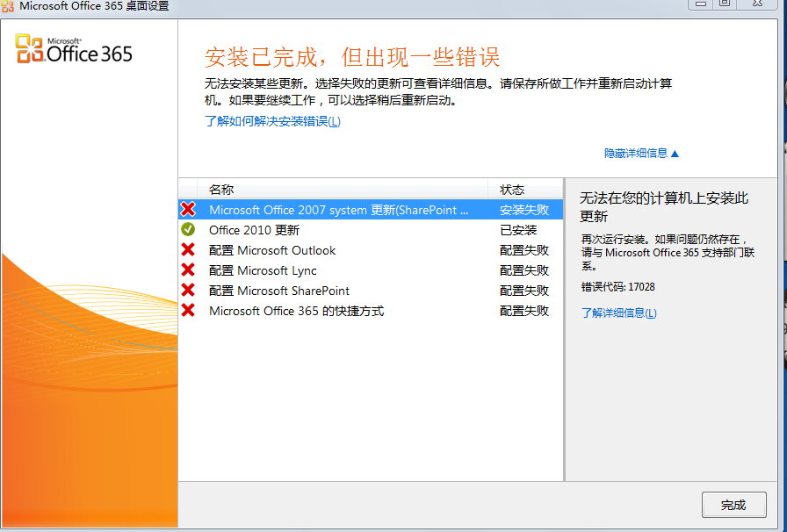Viewport: 787px width, 532px height.
Task: Click the 完成 button
Action: click(733, 505)
